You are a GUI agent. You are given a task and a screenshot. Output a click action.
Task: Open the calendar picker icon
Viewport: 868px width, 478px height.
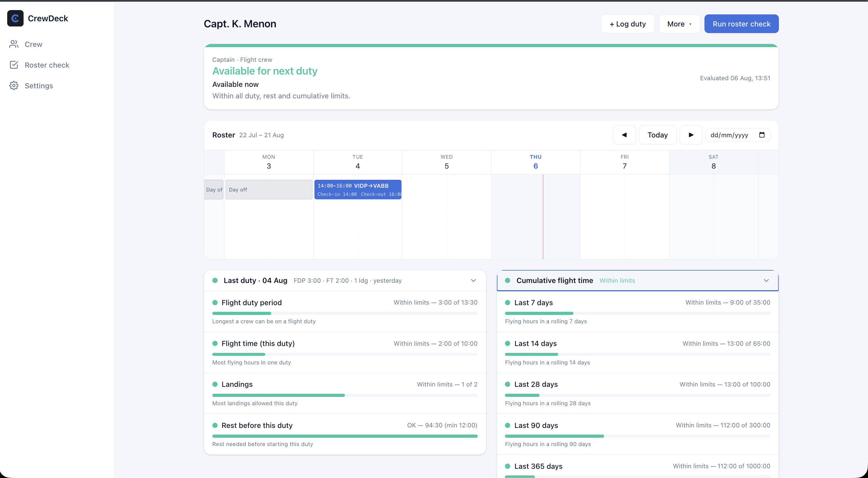click(x=762, y=135)
